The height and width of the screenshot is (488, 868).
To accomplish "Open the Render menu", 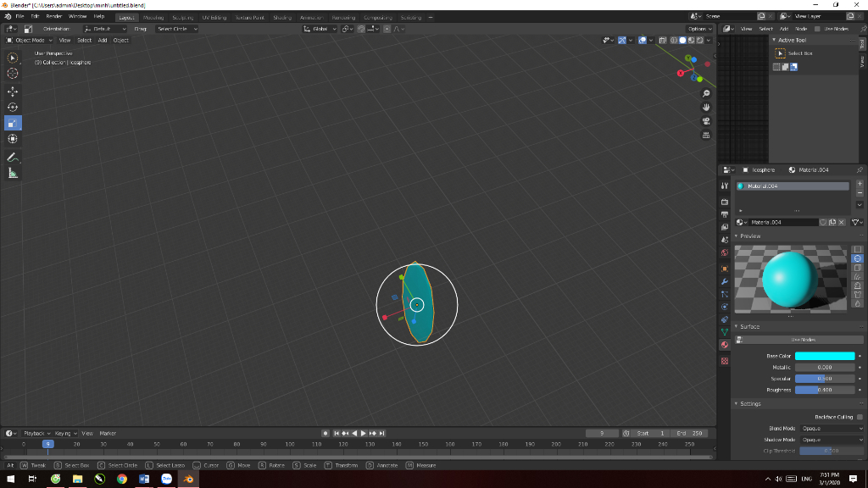I will 53,17.
